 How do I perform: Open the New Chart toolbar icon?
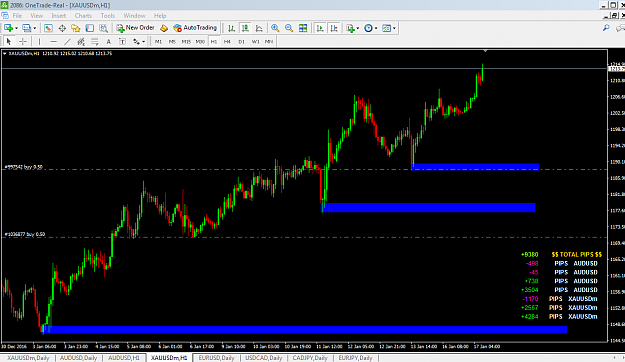pyautogui.click(x=8, y=28)
